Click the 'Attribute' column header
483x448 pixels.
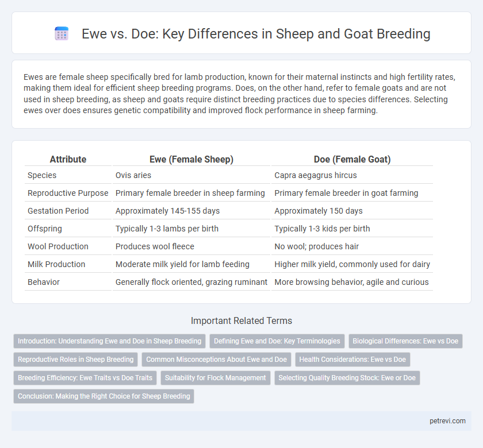(68, 159)
